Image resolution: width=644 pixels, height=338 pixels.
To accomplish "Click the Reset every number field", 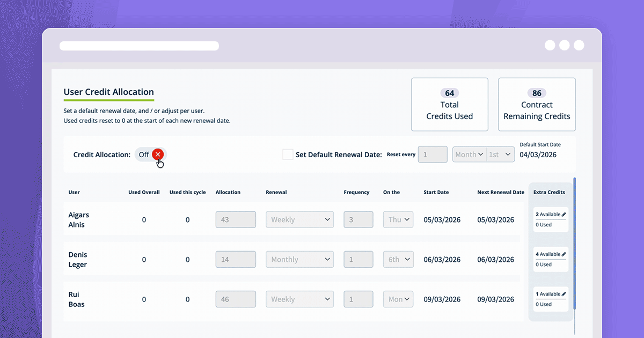I will tap(433, 155).
